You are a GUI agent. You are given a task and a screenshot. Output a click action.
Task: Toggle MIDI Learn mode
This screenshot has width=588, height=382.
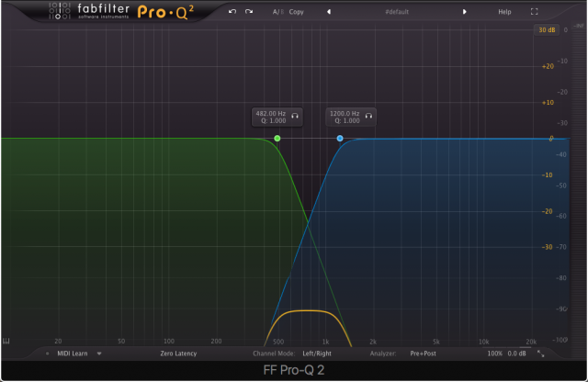coord(72,353)
